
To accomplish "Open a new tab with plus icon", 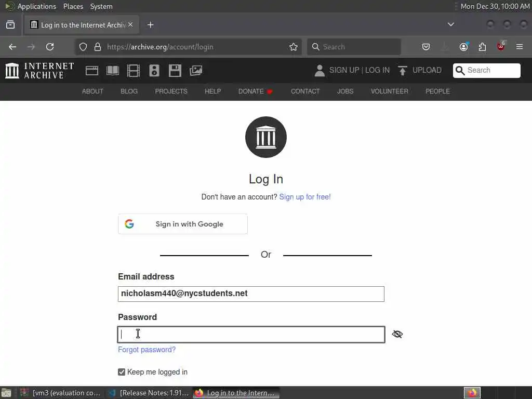I will tap(151, 25).
